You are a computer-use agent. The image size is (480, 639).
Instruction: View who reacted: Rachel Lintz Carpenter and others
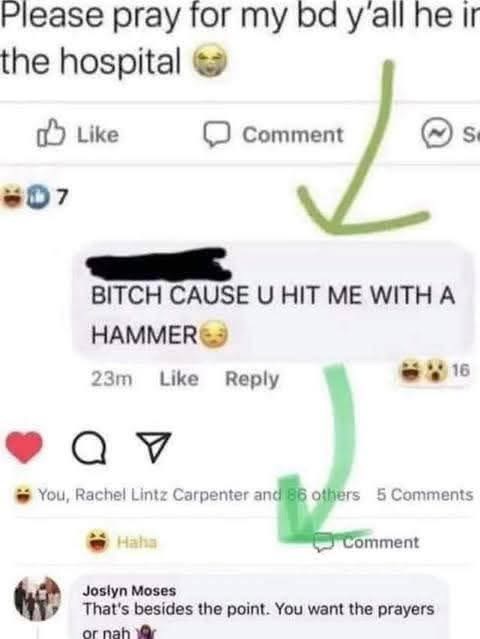(x=199, y=495)
